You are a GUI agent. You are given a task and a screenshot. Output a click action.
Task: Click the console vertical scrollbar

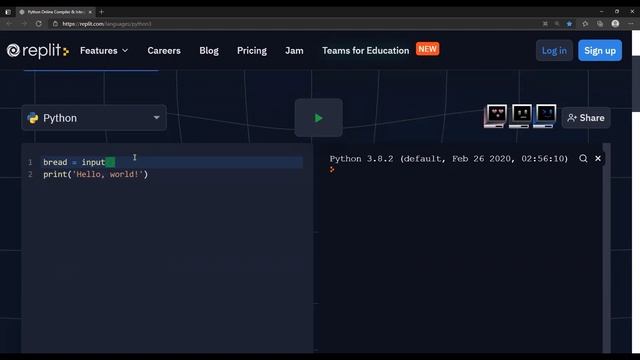607,248
